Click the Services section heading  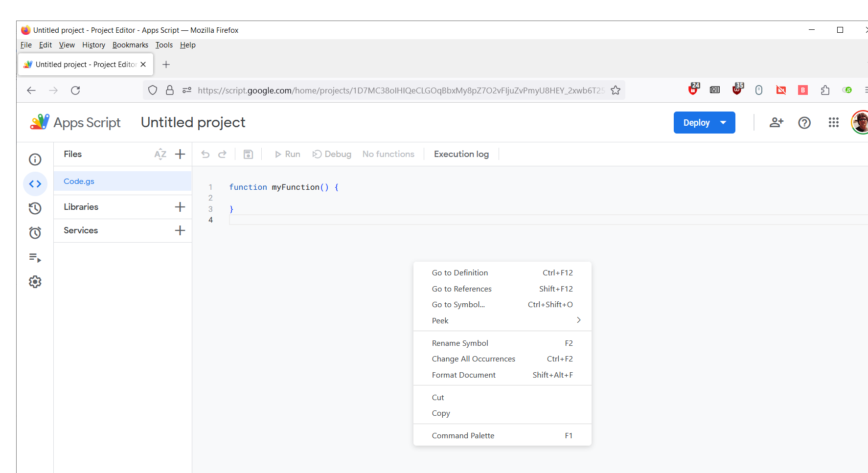81,230
